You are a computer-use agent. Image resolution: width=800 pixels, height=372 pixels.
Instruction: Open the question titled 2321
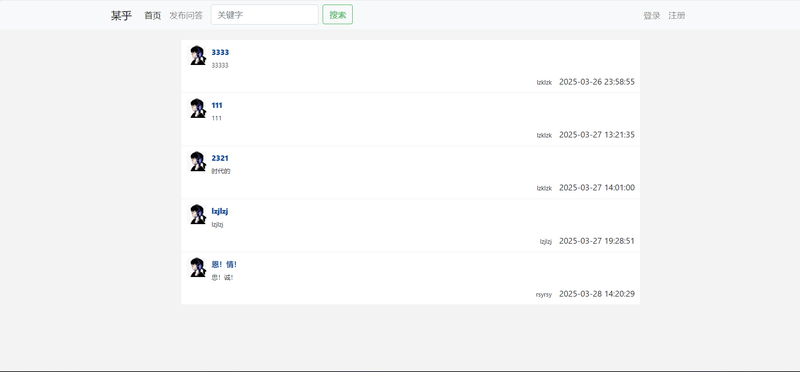tap(220, 159)
